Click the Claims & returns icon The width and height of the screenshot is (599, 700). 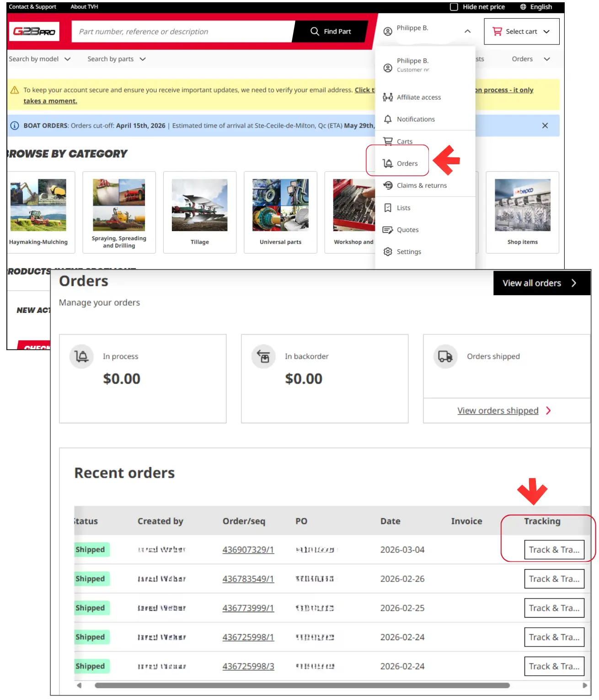coord(388,185)
